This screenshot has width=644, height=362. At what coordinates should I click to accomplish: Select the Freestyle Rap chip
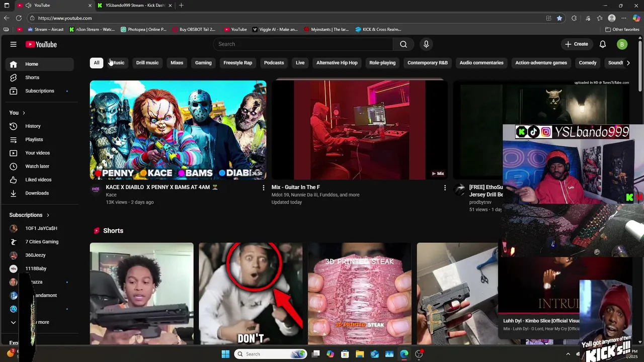[x=237, y=63]
